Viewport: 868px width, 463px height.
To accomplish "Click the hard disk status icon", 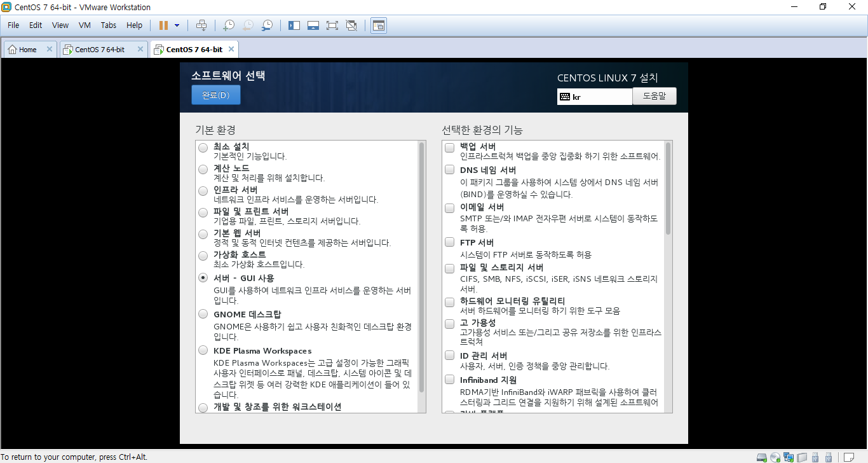I will pyautogui.click(x=762, y=457).
